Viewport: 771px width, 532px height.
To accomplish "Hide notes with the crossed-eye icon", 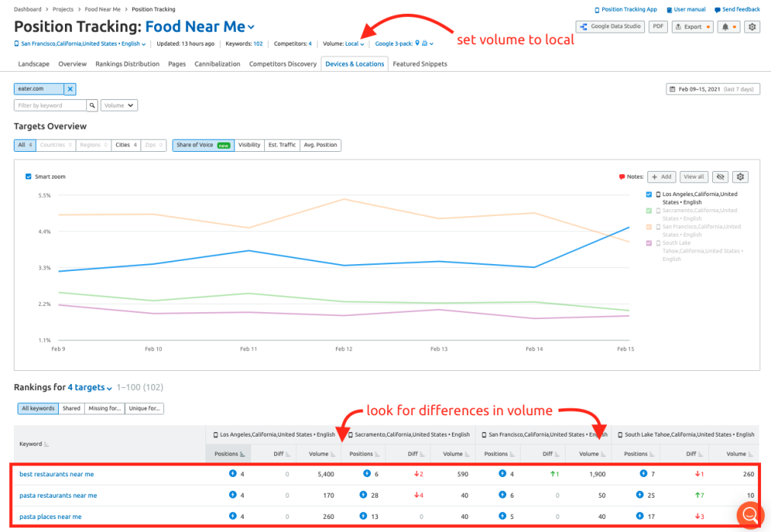I will click(721, 177).
